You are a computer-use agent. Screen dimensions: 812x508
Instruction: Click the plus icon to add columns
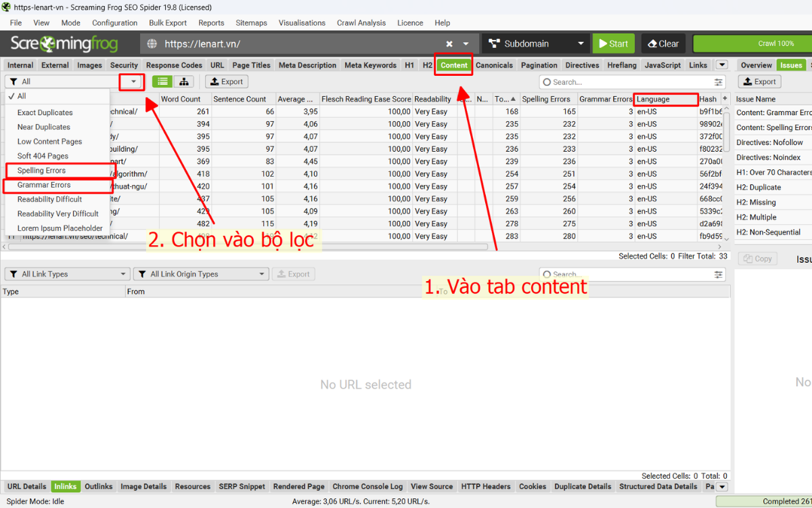pos(725,99)
